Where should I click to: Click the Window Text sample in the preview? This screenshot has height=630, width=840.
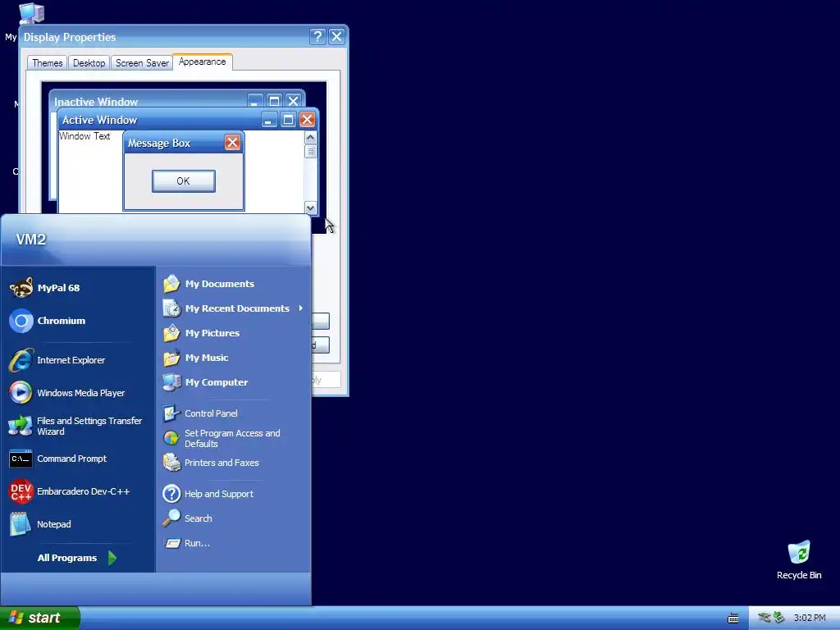pyautogui.click(x=84, y=136)
